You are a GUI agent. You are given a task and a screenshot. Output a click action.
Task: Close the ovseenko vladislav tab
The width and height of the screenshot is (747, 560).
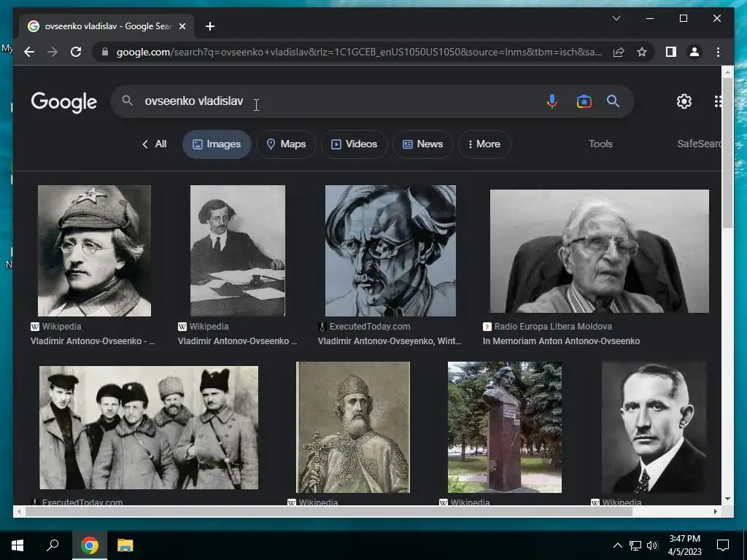182,26
